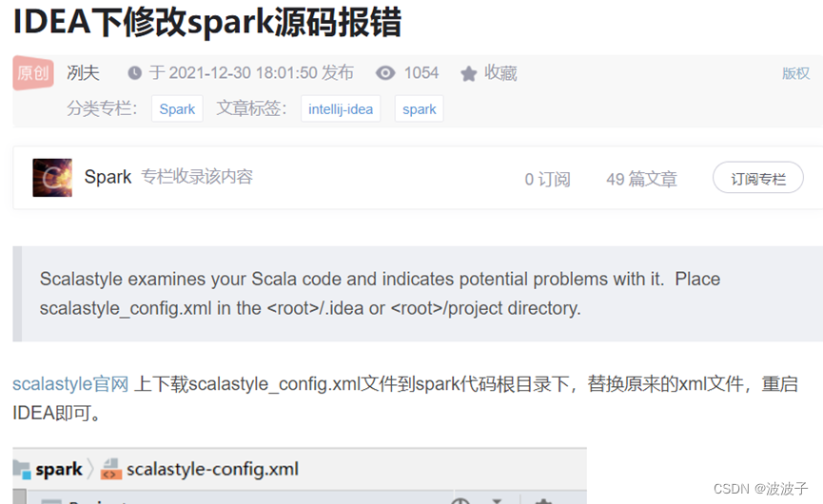Screen dimensions: 823x504
Task: Select scalastyle-config.xml breadcrumb file name
Action: tap(212, 469)
